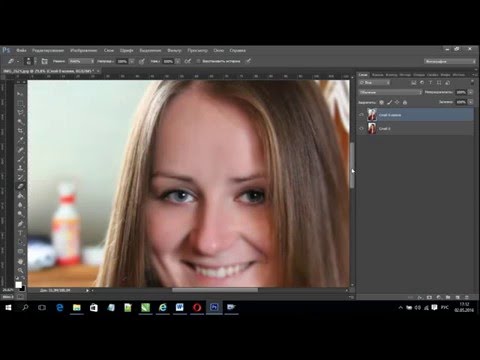Toggle visibility of the bottom layer

[361, 128]
